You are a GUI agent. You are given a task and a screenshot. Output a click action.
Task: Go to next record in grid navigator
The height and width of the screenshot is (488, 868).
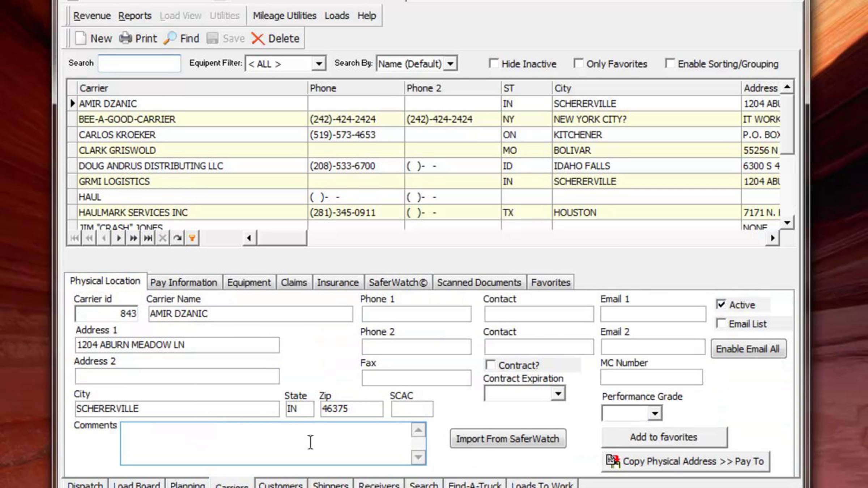coord(119,238)
